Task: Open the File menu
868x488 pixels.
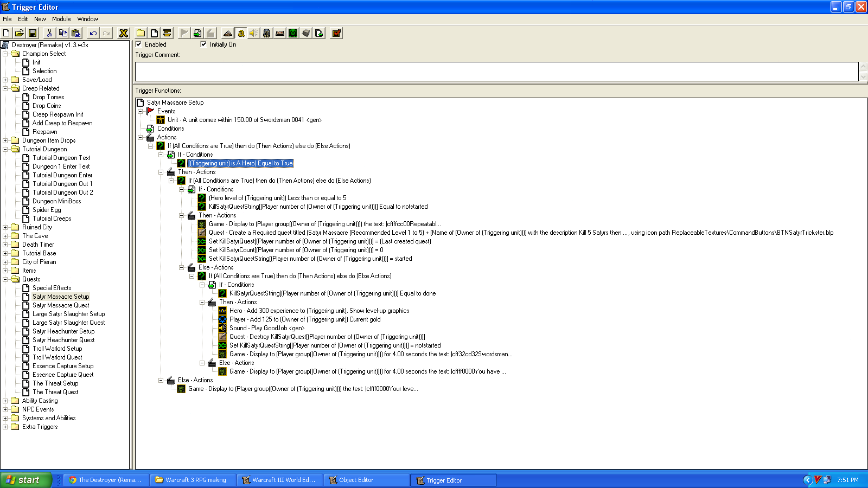Action: coord(7,19)
